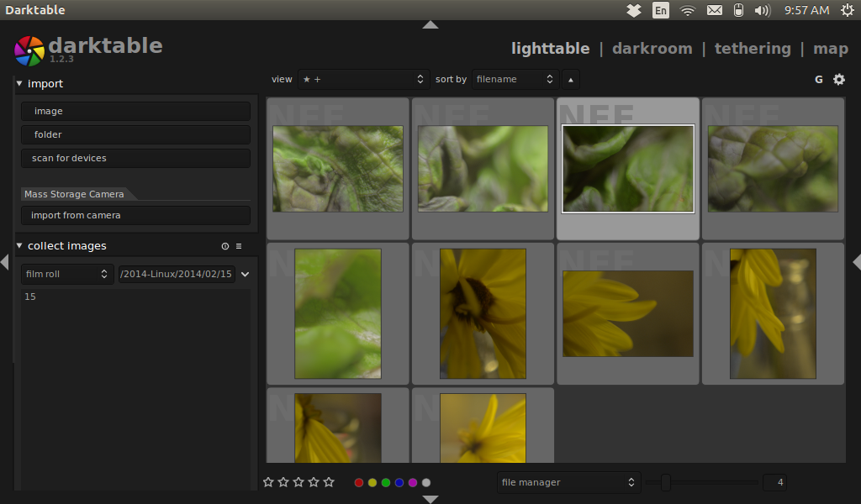Hide the right side panel arrow
The height and width of the screenshot is (504, 861).
(856, 262)
